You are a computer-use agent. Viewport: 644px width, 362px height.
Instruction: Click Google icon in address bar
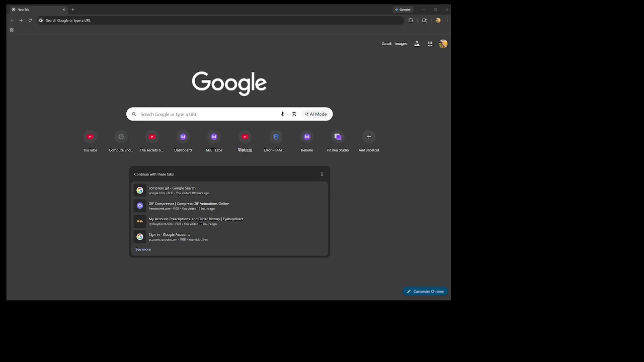41,21
